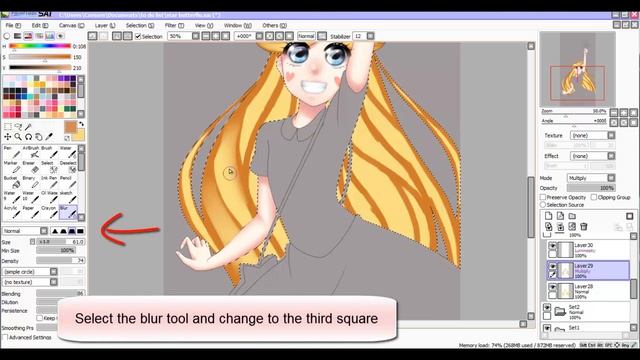Open the Effect dropdown
The height and width of the screenshot is (360, 640).
pyautogui.click(x=592, y=156)
